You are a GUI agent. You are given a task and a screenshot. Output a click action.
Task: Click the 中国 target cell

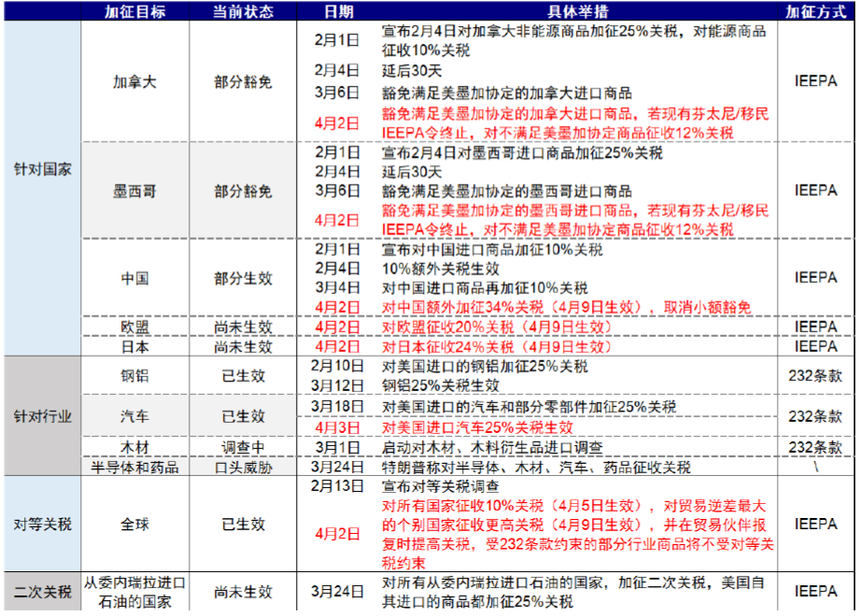[134, 278]
